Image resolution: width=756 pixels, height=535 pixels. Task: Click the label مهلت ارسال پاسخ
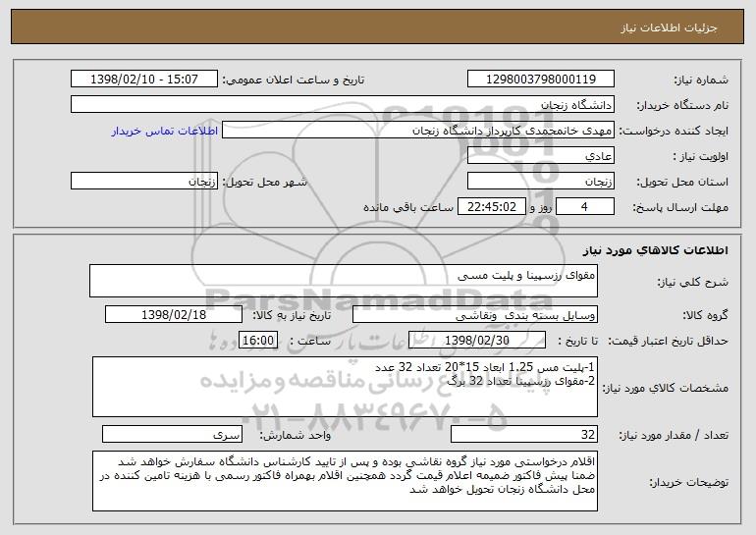[680, 208]
